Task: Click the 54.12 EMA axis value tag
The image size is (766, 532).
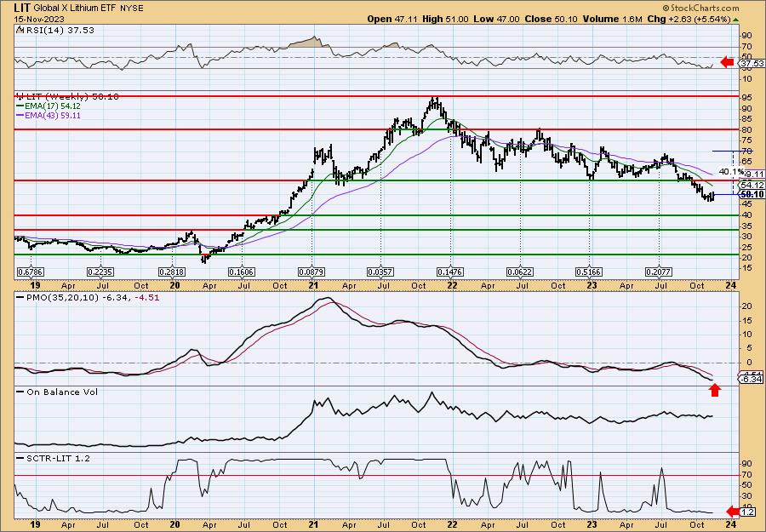Action: click(752, 186)
